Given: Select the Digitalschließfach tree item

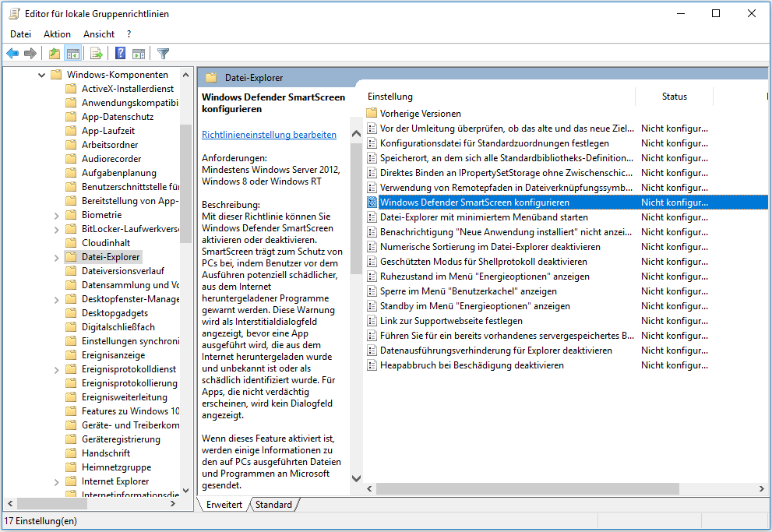Looking at the screenshot, I should tap(118, 327).
